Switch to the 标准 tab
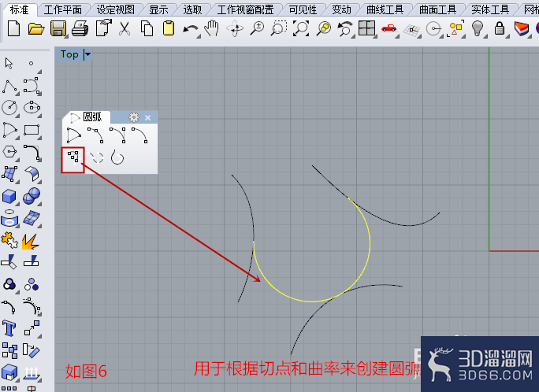 pos(19,9)
